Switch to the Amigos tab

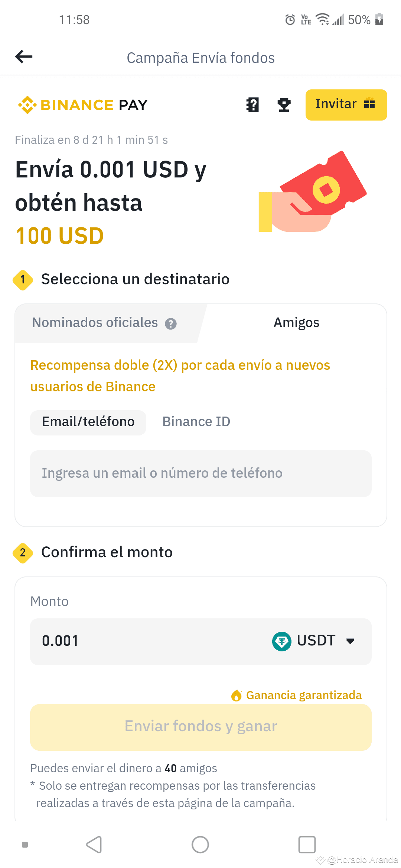pyautogui.click(x=296, y=323)
